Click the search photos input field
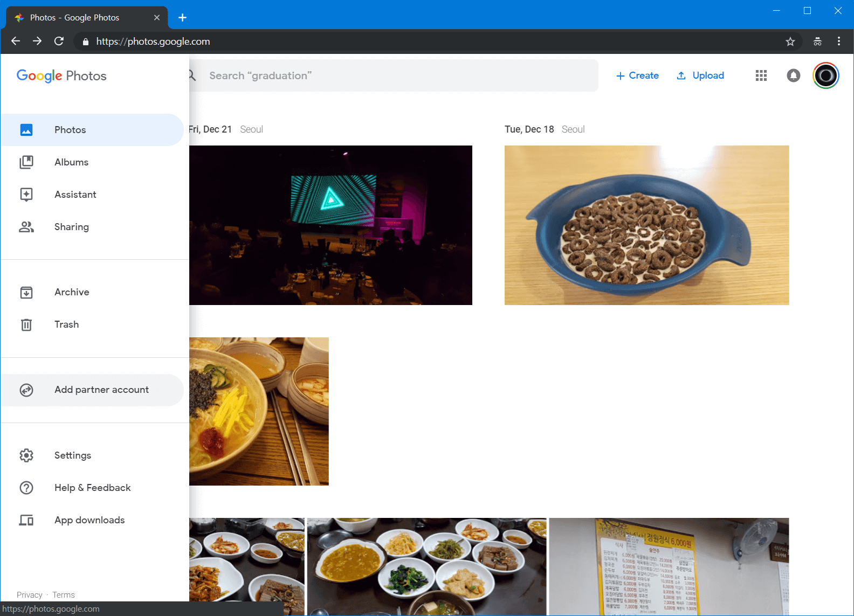The width and height of the screenshot is (854, 616). [x=399, y=75]
